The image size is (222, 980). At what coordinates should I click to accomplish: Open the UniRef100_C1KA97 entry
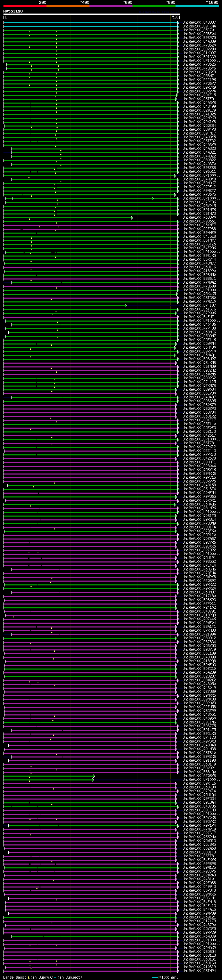pyautogui.click(x=199, y=53)
